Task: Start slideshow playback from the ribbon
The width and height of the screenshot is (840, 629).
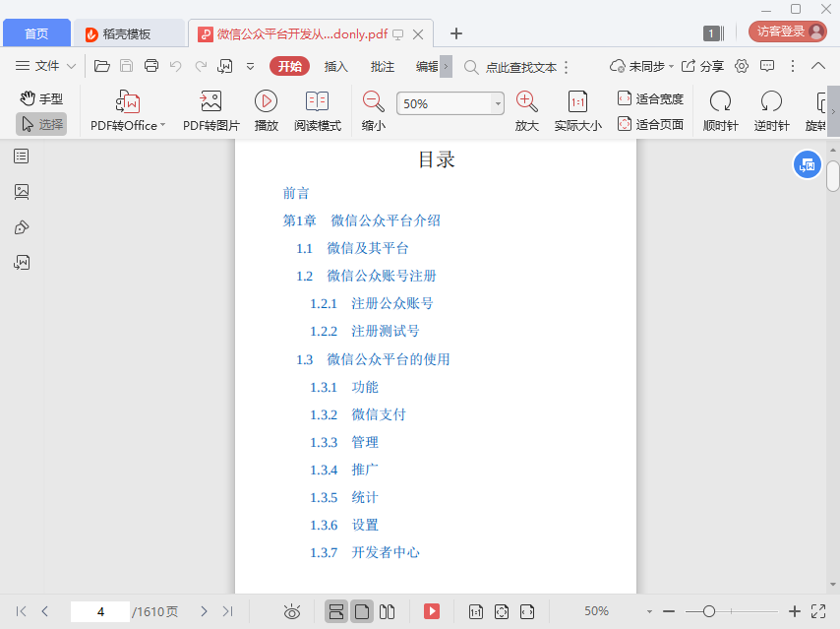Action: pos(267,111)
